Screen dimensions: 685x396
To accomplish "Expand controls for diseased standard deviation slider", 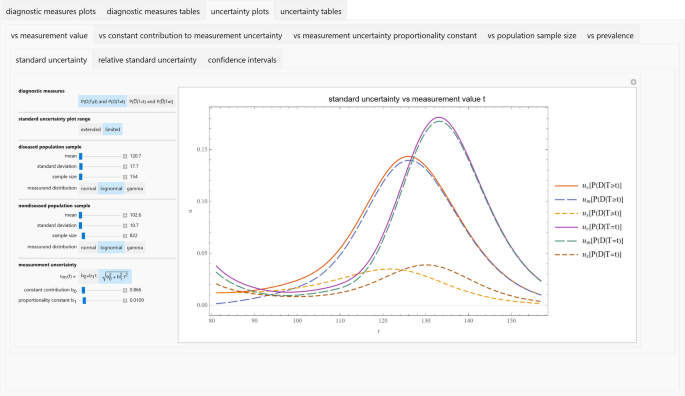I will click(125, 167).
